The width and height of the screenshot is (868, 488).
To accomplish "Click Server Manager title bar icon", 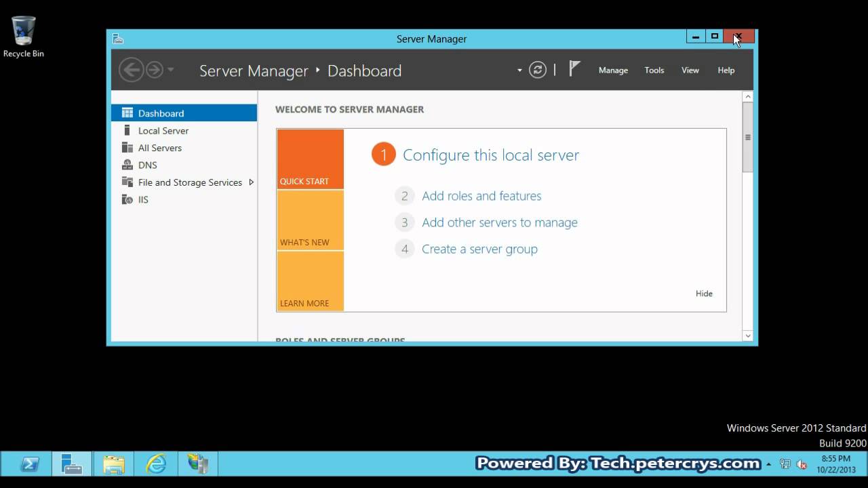I will 118,39.
